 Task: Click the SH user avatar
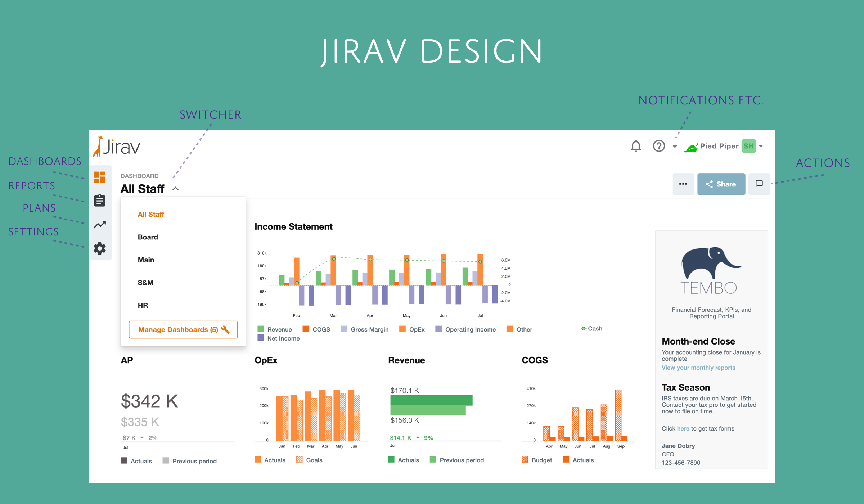click(749, 146)
